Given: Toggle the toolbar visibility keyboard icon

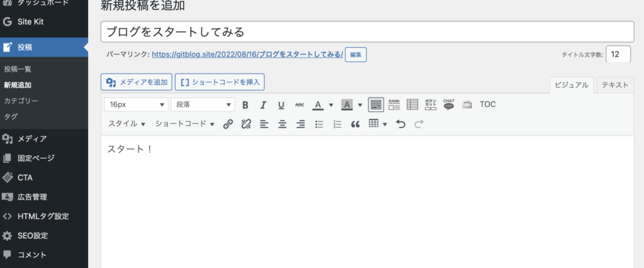Looking at the screenshot, I should 376,104.
